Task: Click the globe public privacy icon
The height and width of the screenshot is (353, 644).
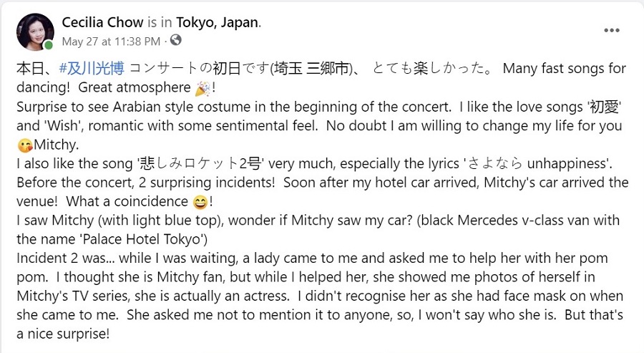Action: [176, 40]
